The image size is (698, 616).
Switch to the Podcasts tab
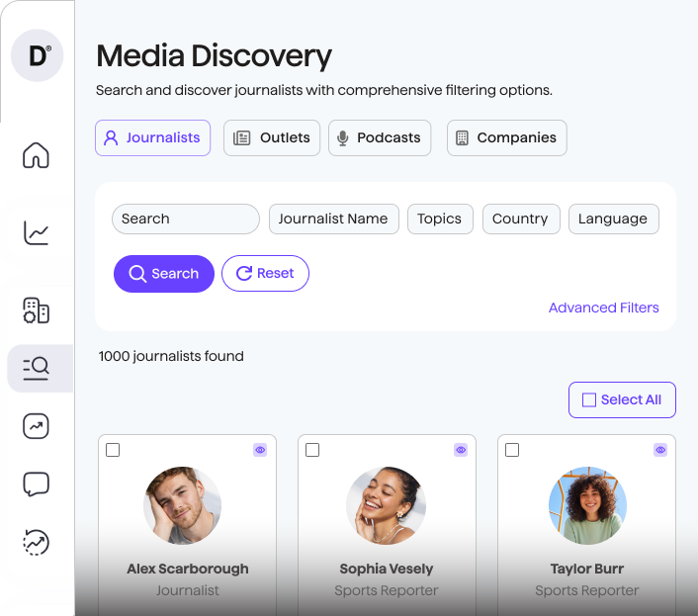pyautogui.click(x=380, y=138)
